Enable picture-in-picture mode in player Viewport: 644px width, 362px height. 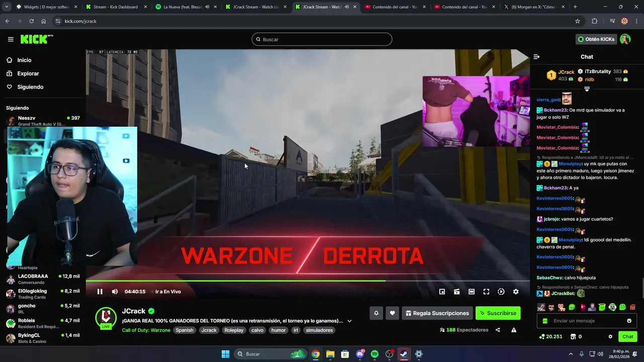442,292
